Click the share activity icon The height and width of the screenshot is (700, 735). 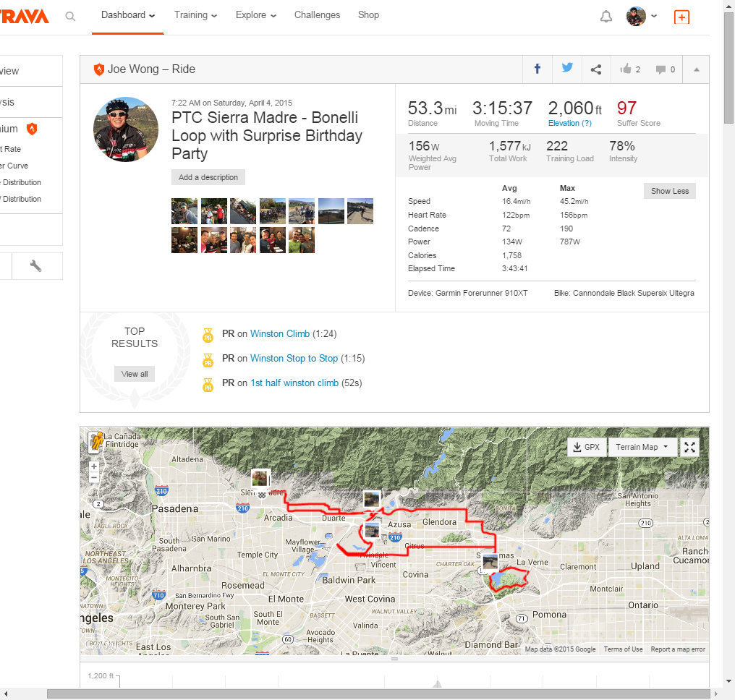[596, 69]
